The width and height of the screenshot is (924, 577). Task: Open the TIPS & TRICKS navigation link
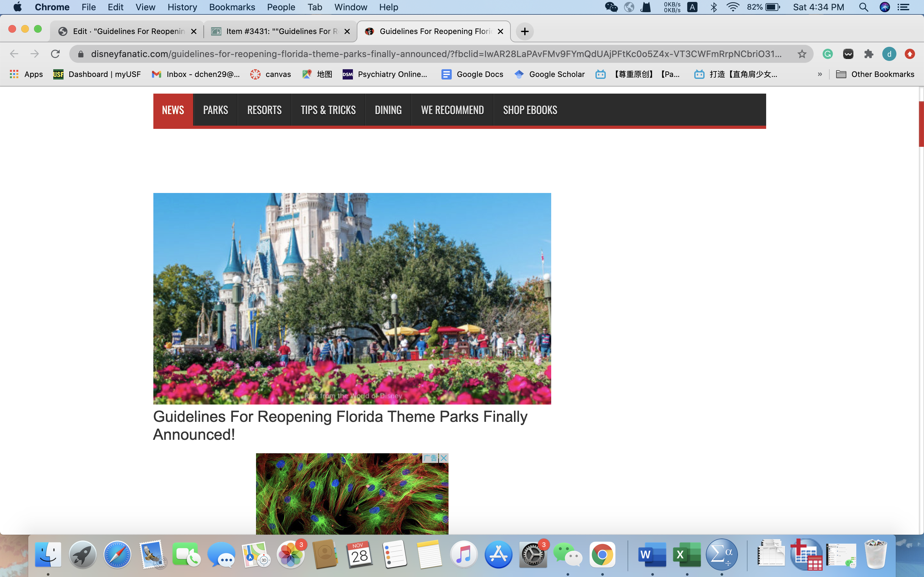tap(328, 110)
